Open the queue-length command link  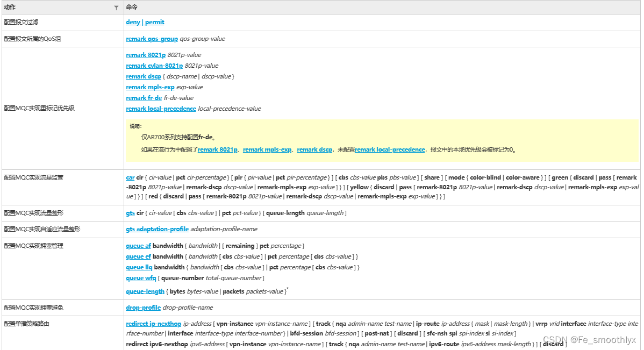pyautogui.click(x=145, y=291)
